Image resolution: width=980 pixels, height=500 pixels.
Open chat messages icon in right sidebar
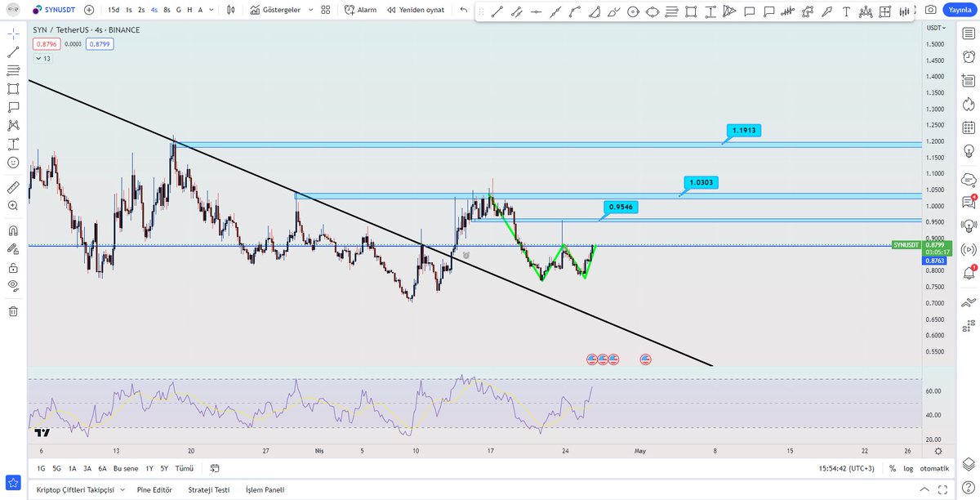[969, 201]
